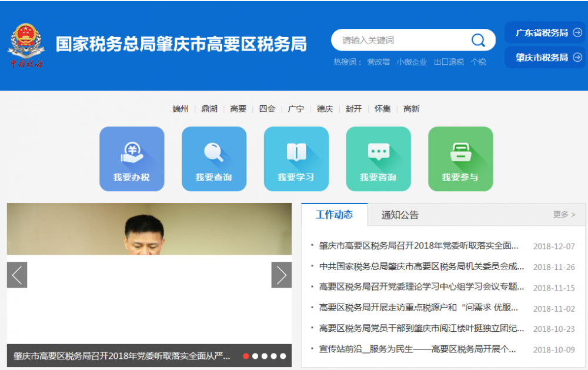Go back using left carousel arrow
This screenshot has width=588, height=370.
(16, 275)
